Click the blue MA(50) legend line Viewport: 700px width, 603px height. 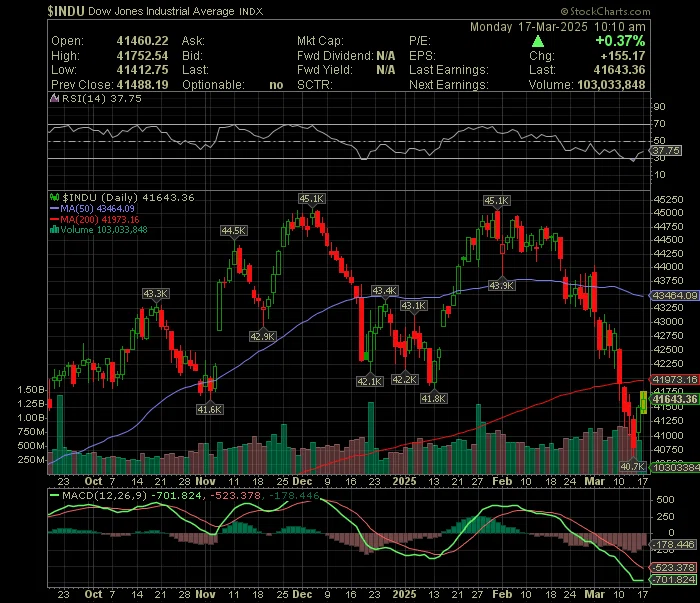click(x=54, y=208)
